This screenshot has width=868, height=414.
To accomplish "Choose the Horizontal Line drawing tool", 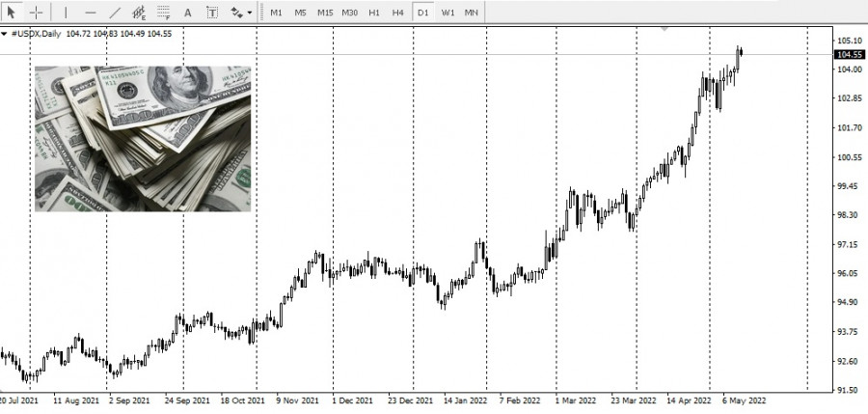I will click(x=91, y=13).
